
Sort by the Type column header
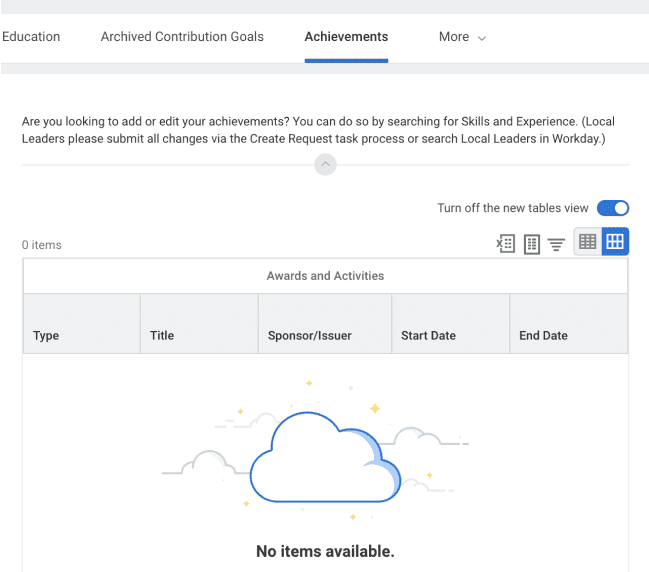(x=46, y=336)
